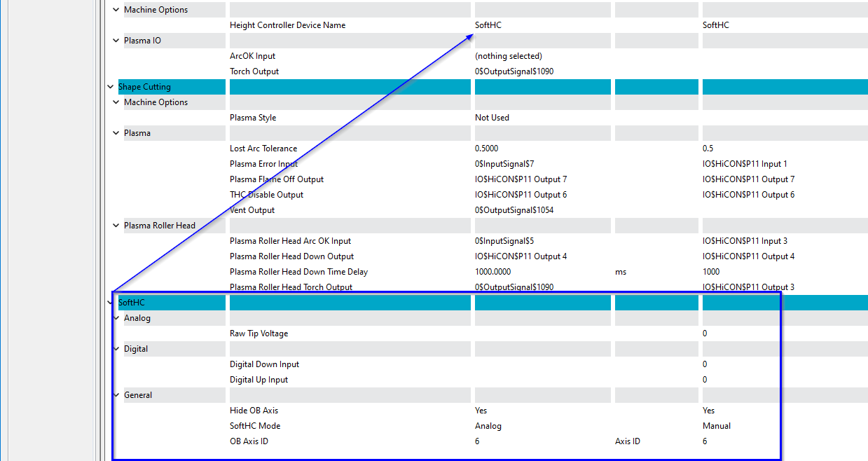Screen dimensions: 868x461
Task: Click Plasma Roller Head Torch Output label
Action: point(291,287)
